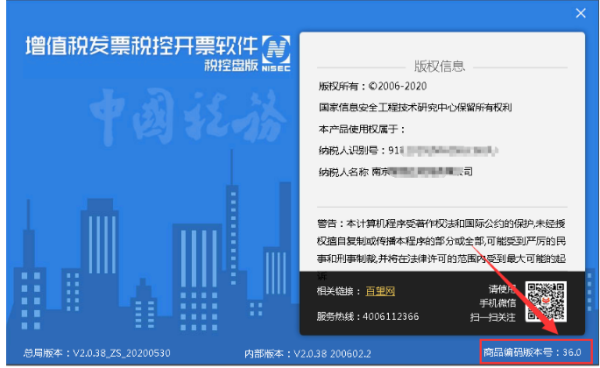600x368 pixels.
Task: Select the 总局版本：V2.0.38_ZS_20200530 text
Action: click(97, 353)
